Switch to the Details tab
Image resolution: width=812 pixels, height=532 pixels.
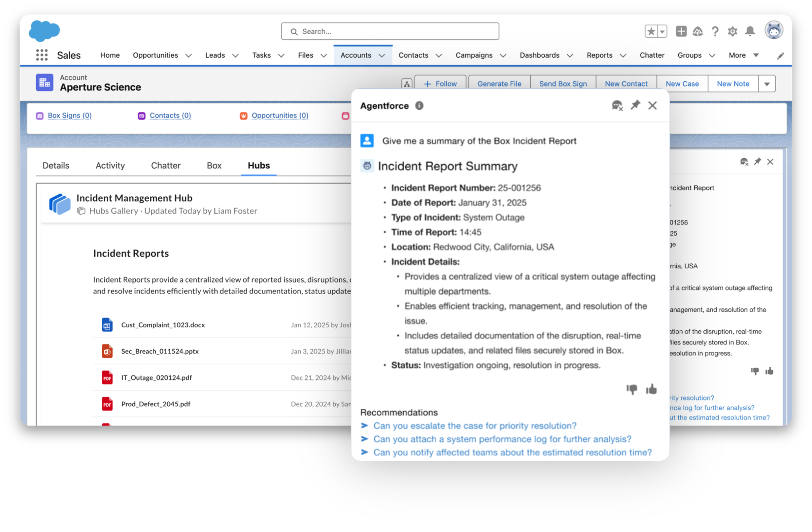[x=55, y=166]
